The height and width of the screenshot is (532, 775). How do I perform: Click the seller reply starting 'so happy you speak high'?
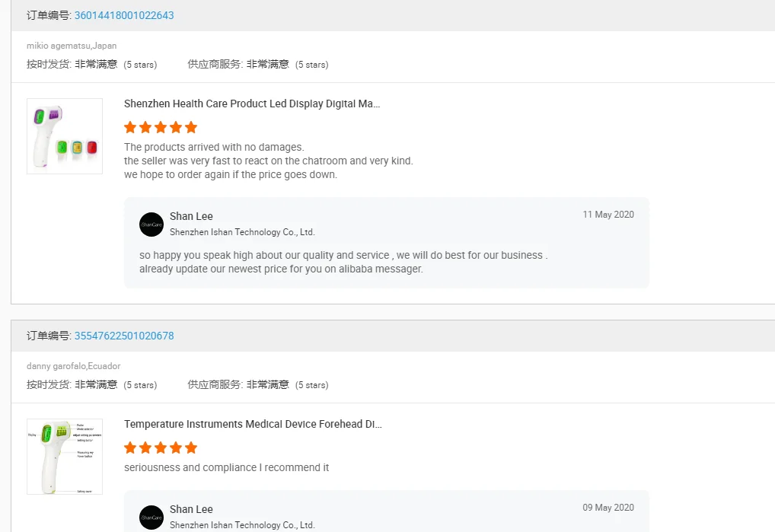tap(343, 255)
